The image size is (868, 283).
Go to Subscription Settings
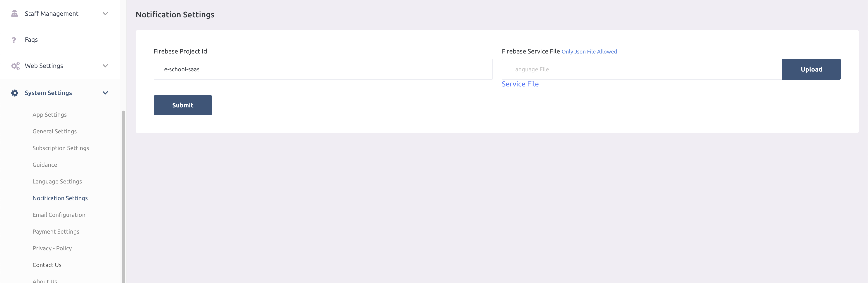[x=61, y=148]
